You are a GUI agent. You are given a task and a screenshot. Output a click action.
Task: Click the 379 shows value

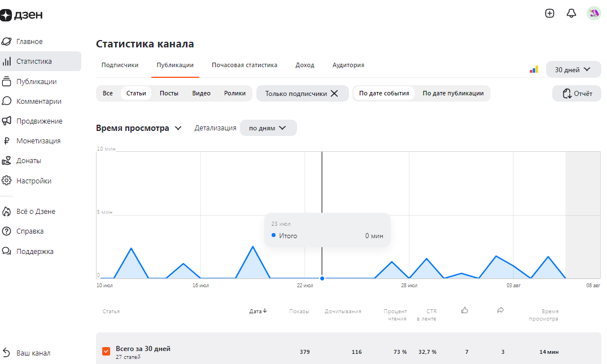coord(305,352)
